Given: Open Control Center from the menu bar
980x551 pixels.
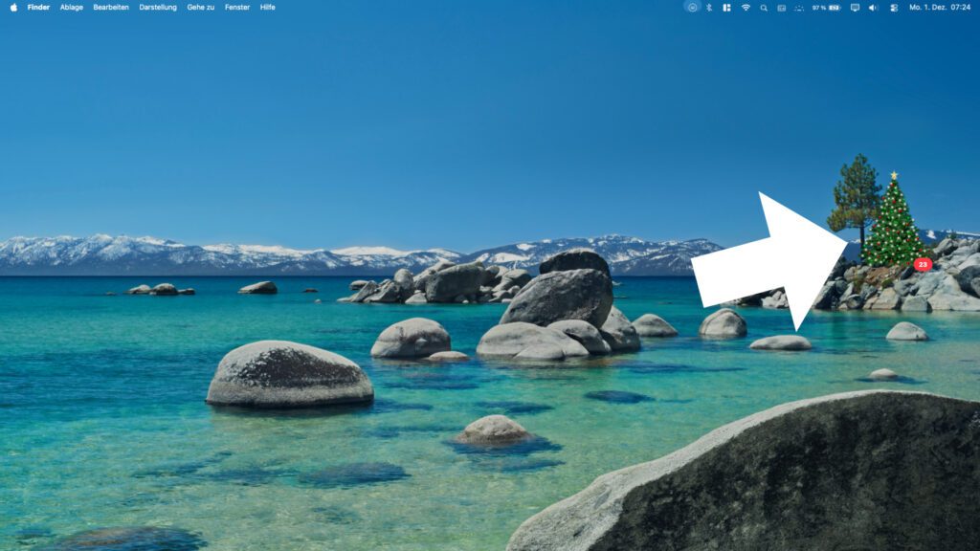Looking at the screenshot, I should [x=894, y=7].
